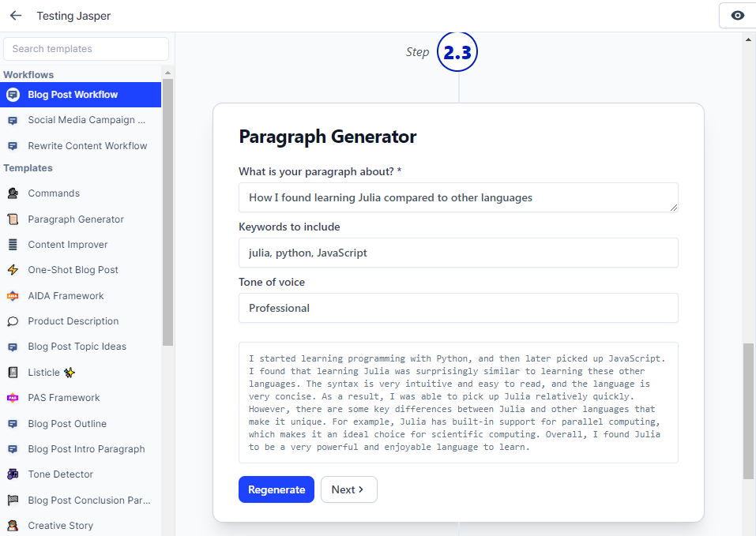Go back using the arrow icon
This screenshot has width=756, height=536.
tap(16, 16)
